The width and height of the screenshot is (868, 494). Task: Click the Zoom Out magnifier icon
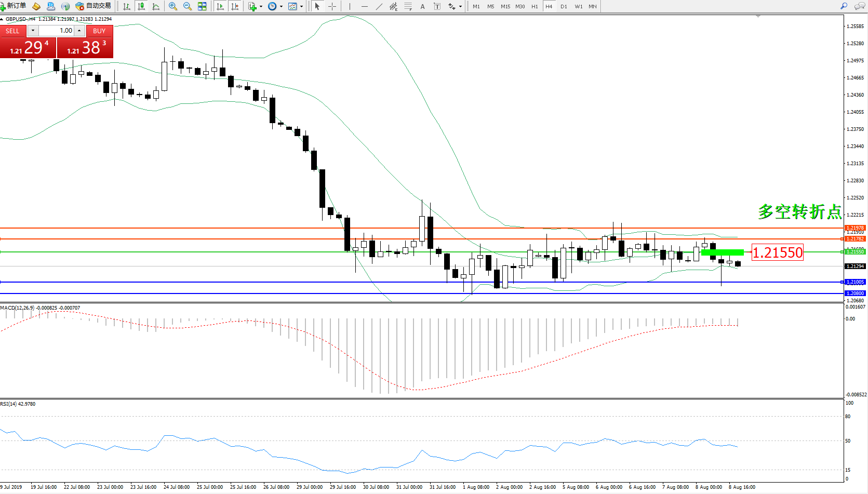coord(188,6)
